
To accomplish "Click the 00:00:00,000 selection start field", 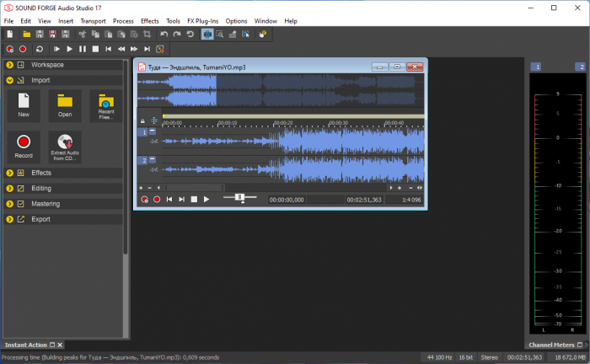I will pyautogui.click(x=287, y=200).
